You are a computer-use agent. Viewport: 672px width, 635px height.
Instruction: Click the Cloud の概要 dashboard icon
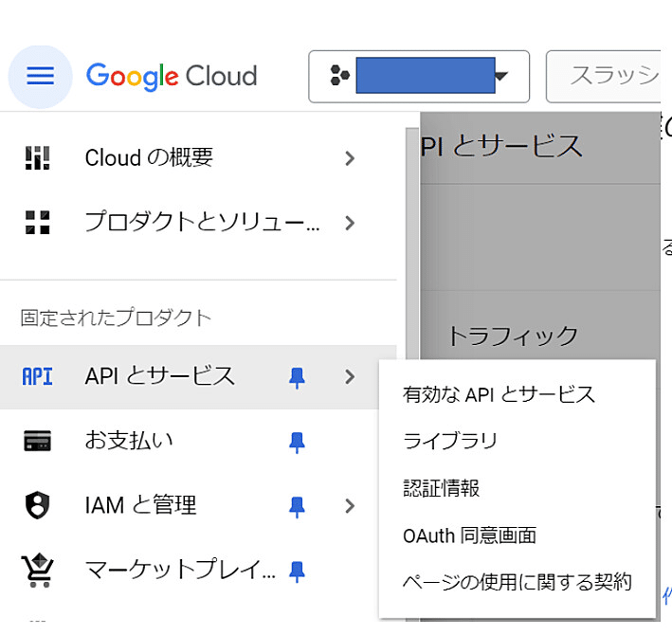[x=38, y=157]
